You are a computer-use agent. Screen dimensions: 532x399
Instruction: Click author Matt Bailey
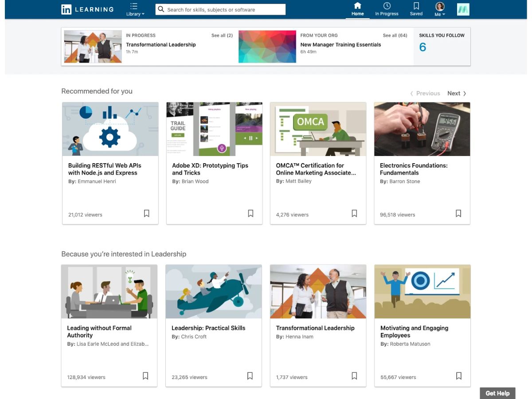coord(298,181)
